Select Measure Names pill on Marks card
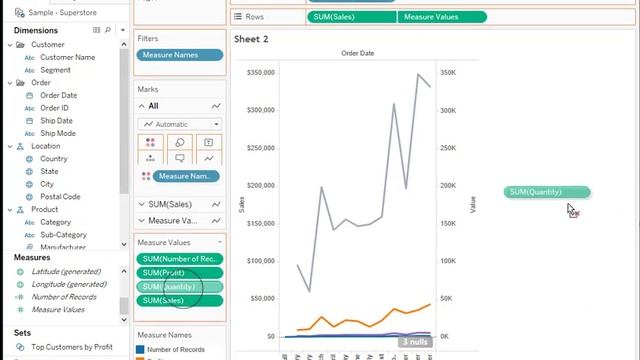Viewport: 640px width, 360px height. coord(186,176)
